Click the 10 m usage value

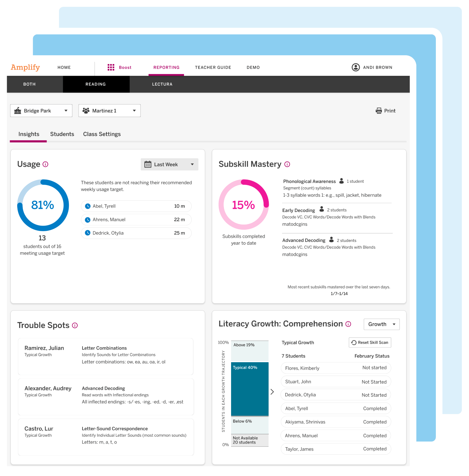pyautogui.click(x=179, y=206)
